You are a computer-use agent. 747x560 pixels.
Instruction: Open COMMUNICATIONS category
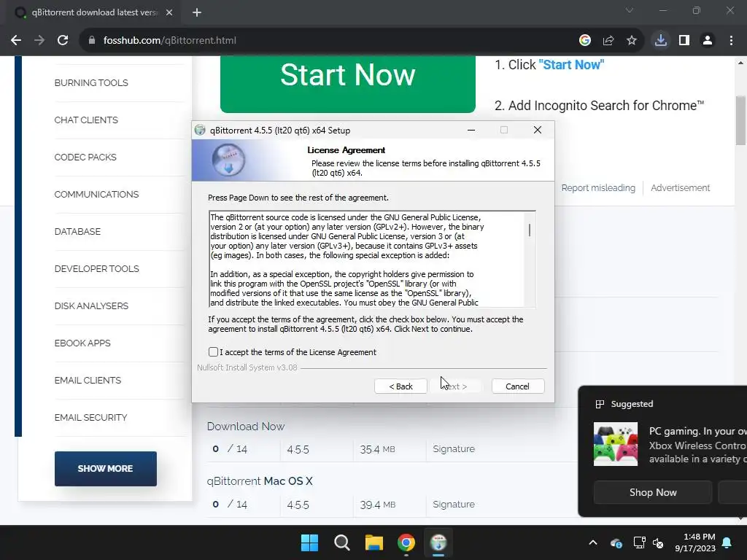(x=96, y=194)
